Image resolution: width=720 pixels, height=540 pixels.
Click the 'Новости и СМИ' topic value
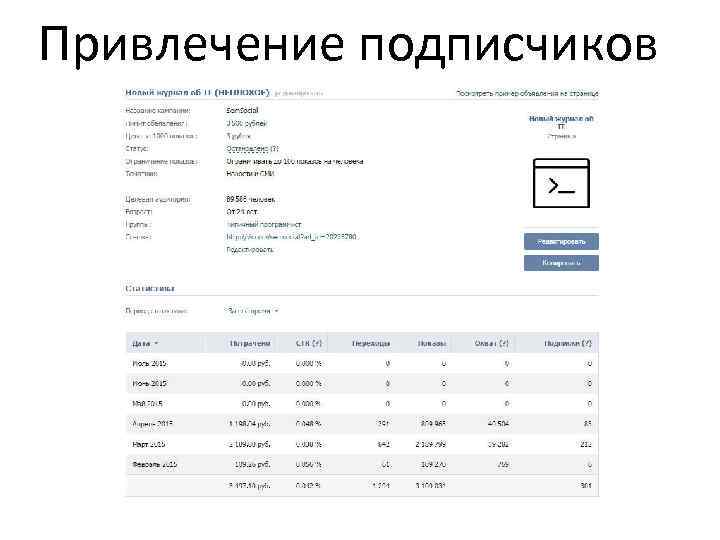coord(250,174)
